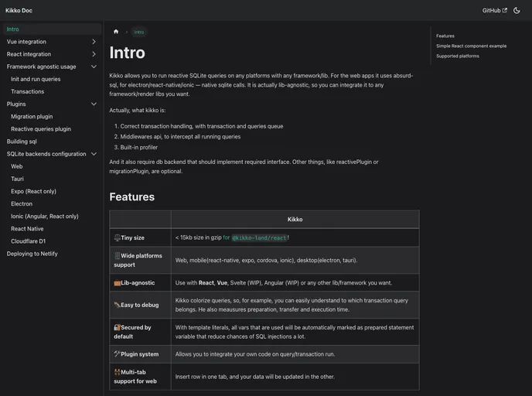Open the React Native page
The height and width of the screenshot is (396, 532).
coord(27,229)
